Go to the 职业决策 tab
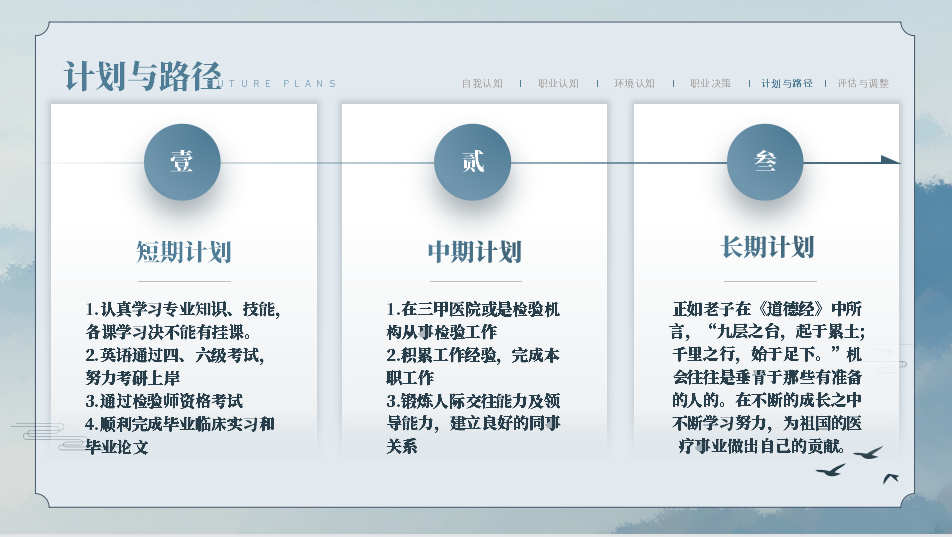Viewport: 952px width, 537px height. tap(710, 84)
